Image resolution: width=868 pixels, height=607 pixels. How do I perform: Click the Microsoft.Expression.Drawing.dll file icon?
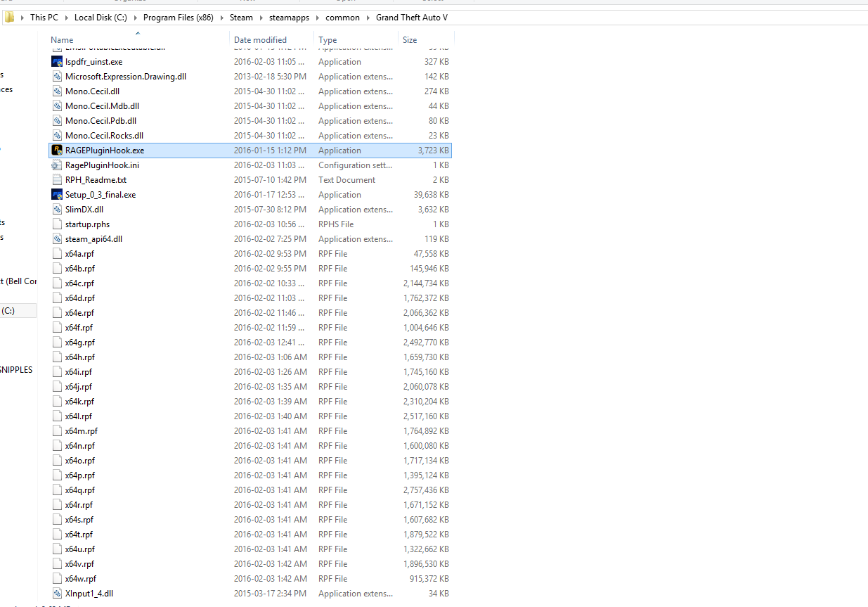[58, 77]
